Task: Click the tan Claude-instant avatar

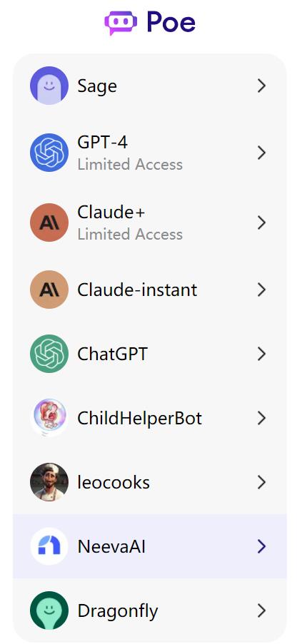Action: click(x=49, y=290)
